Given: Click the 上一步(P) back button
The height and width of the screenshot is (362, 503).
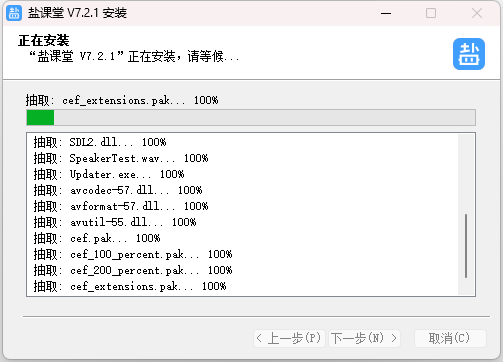Looking at the screenshot, I should [289, 338].
